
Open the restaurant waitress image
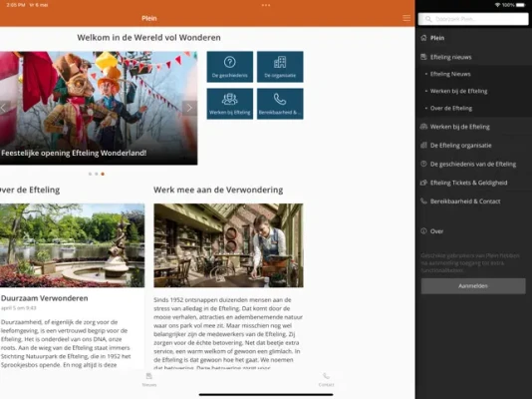228,245
